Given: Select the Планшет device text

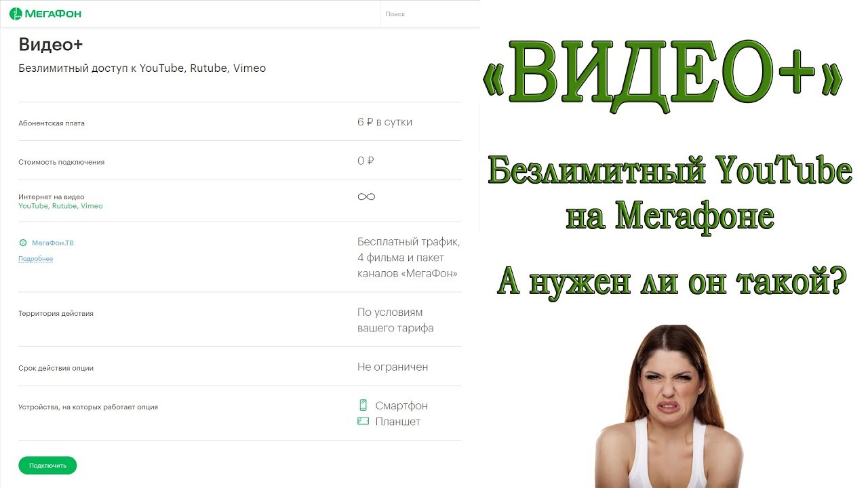Looking at the screenshot, I should [398, 421].
